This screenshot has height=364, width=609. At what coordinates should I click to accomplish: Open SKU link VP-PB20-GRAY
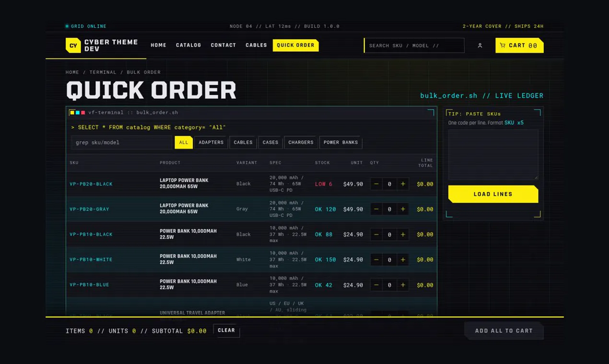click(x=90, y=209)
